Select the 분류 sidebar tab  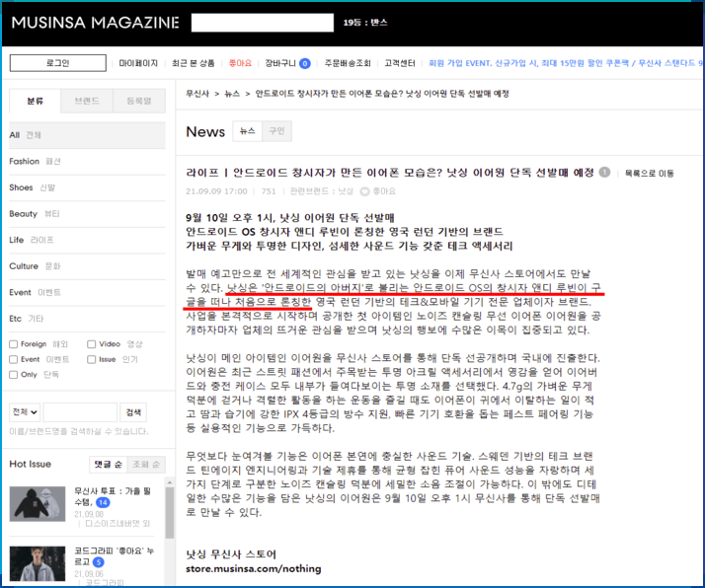(x=36, y=101)
